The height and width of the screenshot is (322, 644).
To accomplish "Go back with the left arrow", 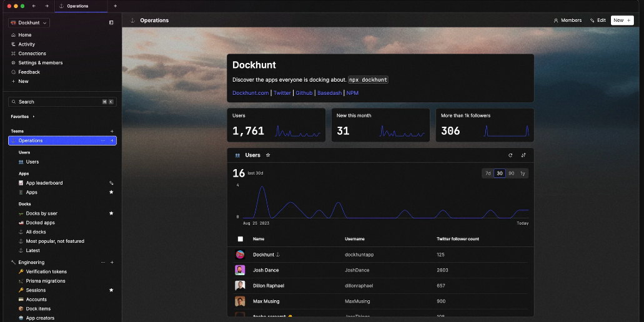I will pyautogui.click(x=34, y=6).
